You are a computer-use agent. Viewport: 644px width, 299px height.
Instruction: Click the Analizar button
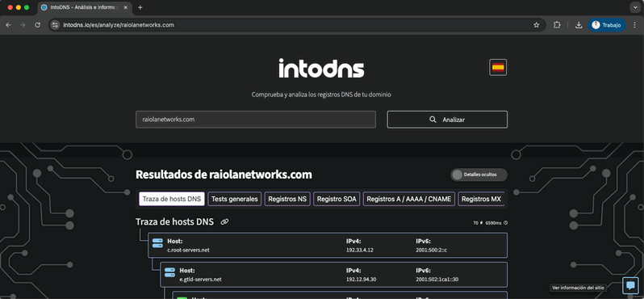point(447,120)
